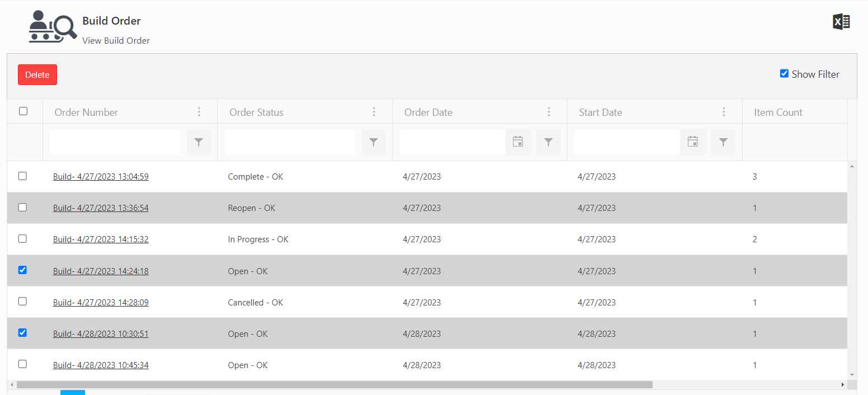Click the Order Date column header
The image size is (868, 395).
coord(428,112)
